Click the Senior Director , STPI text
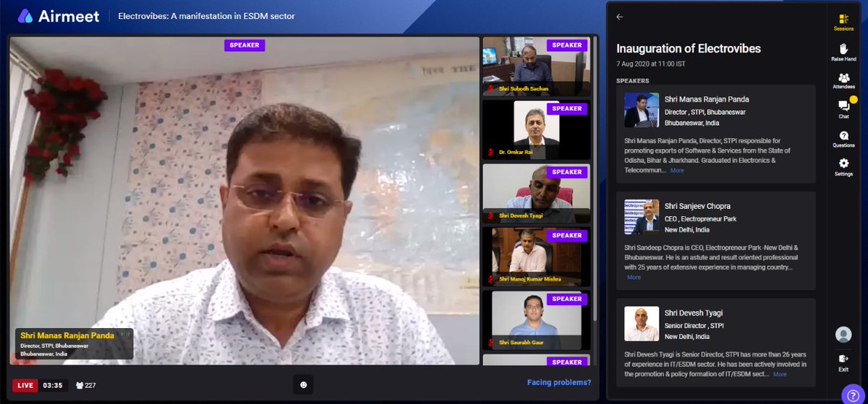This screenshot has height=404, width=868. point(695,325)
